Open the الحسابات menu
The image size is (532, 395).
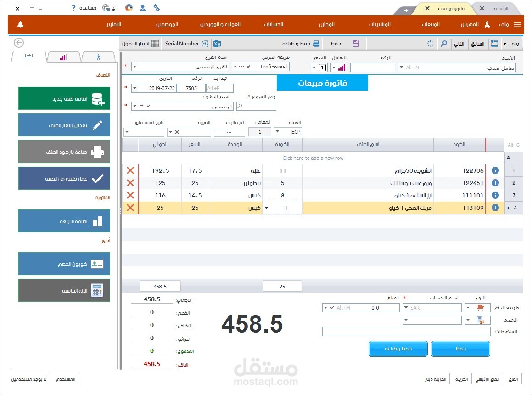tap(274, 24)
